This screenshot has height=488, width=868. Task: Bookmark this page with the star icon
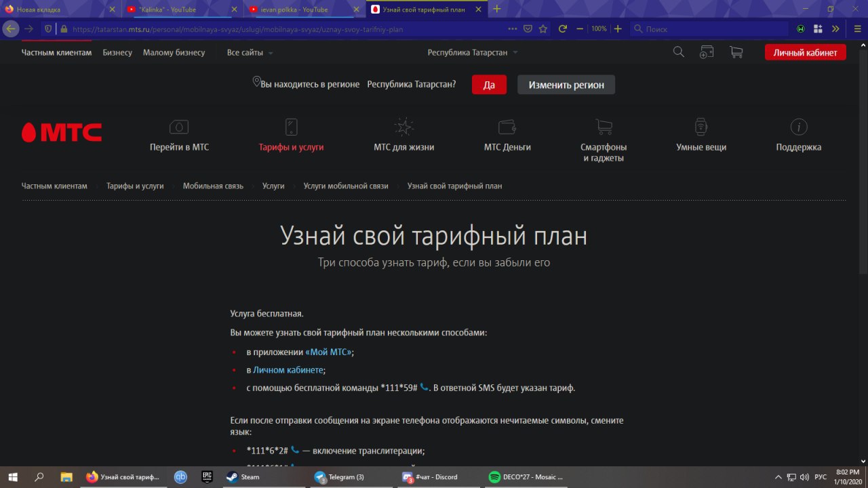(543, 29)
